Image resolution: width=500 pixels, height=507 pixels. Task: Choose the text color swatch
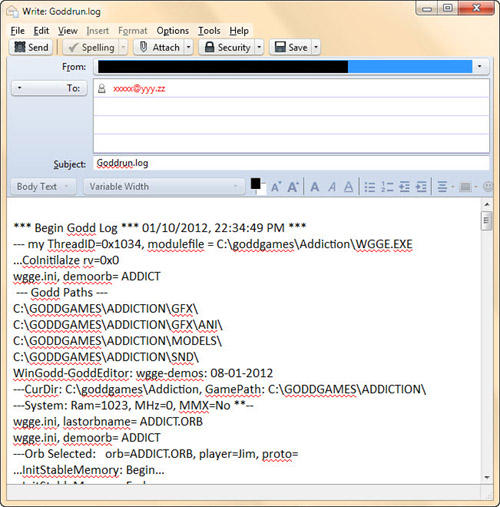tap(256, 184)
